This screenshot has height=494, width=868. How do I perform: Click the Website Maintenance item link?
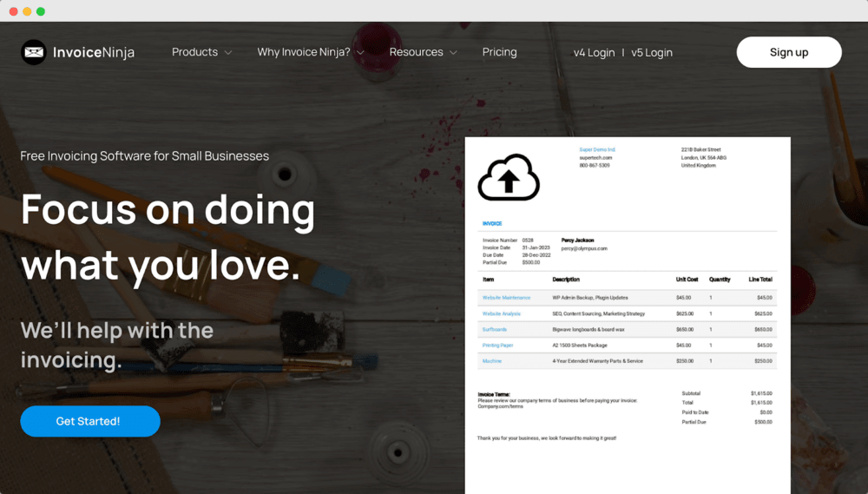pos(506,298)
